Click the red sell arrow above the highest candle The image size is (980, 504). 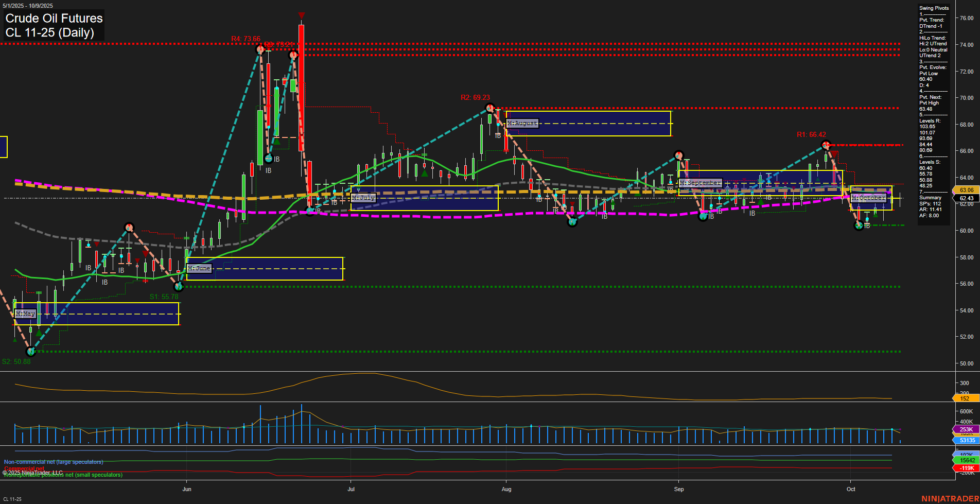click(301, 15)
